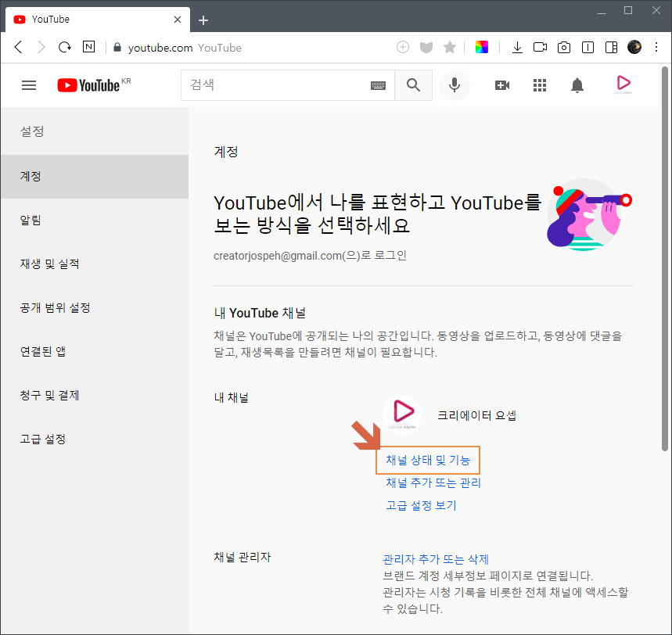The width and height of the screenshot is (672, 635).
Task: Click the browser forward arrow
Action: point(41,47)
